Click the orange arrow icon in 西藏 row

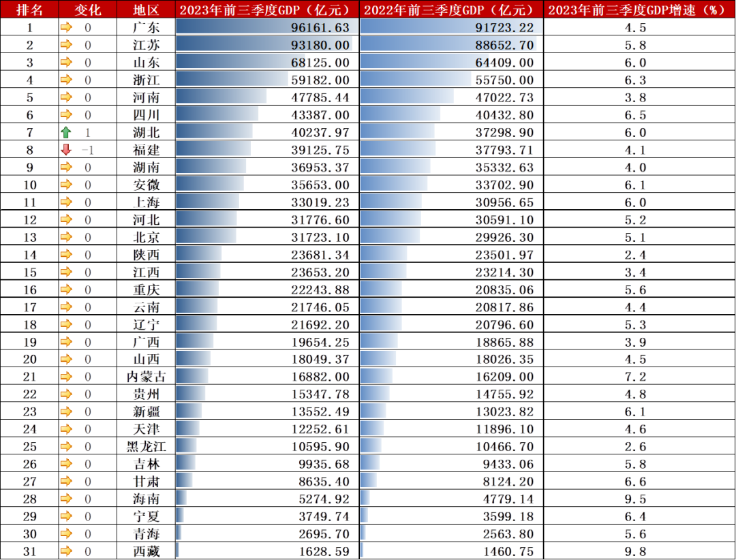[66, 551]
